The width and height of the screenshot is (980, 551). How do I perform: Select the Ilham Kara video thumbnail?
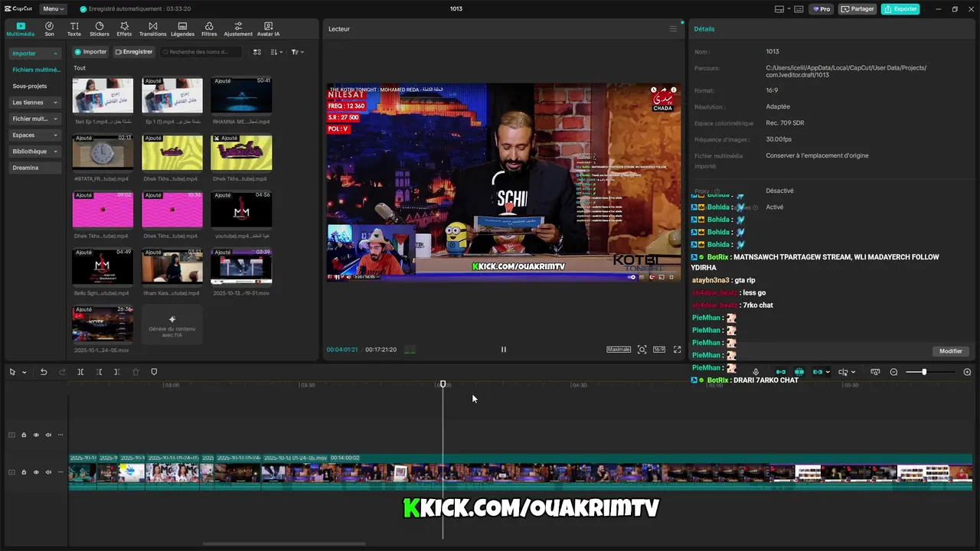click(172, 266)
